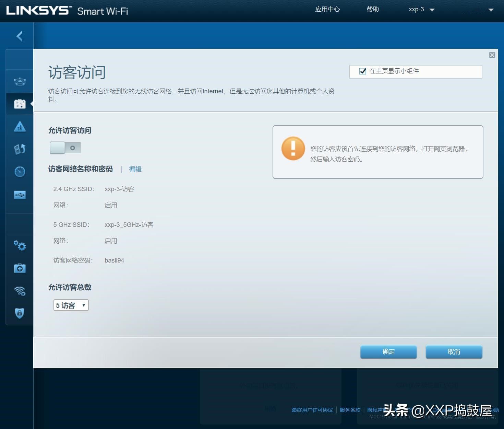Expand the 5 访客 guest count dropdown
504x429 pixels.
pyautogui.click(x=71, y=305)
